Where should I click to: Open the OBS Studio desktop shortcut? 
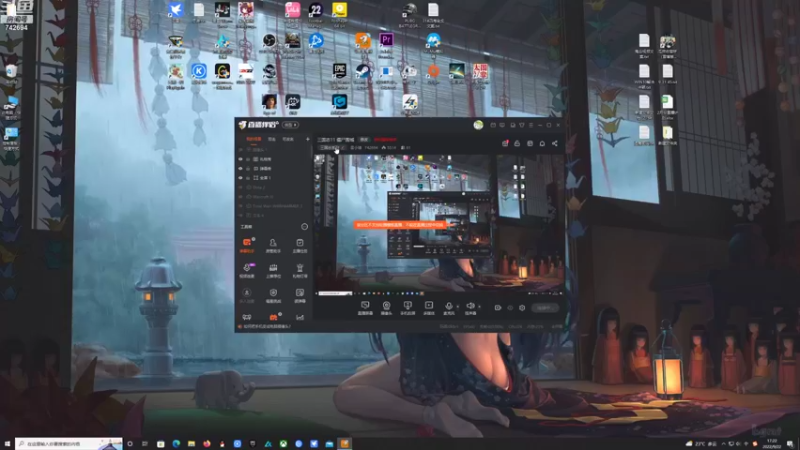point(269,42)
